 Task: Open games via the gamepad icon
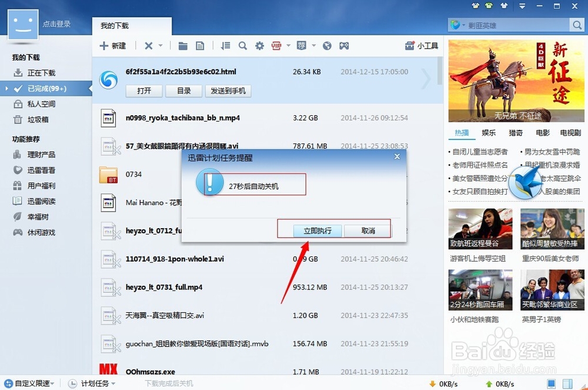coord(345,45)
